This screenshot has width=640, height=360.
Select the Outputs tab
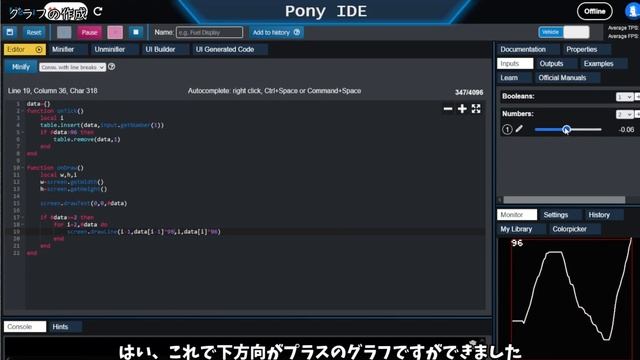point(556,64)
